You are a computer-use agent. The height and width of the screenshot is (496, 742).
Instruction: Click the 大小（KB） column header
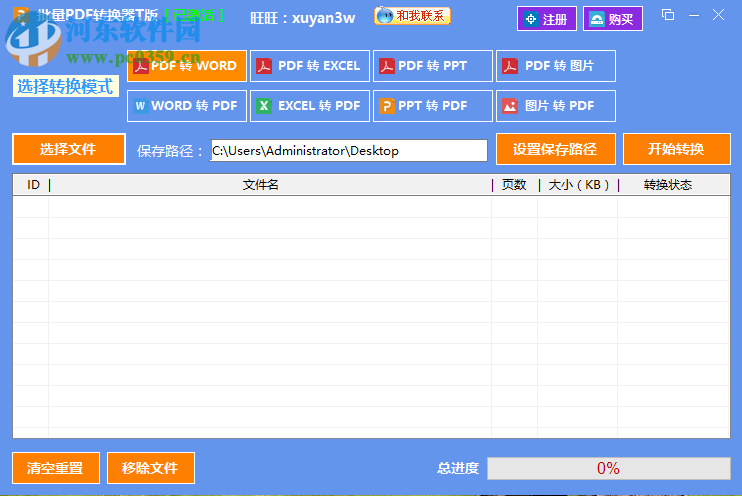coord(578,185)
